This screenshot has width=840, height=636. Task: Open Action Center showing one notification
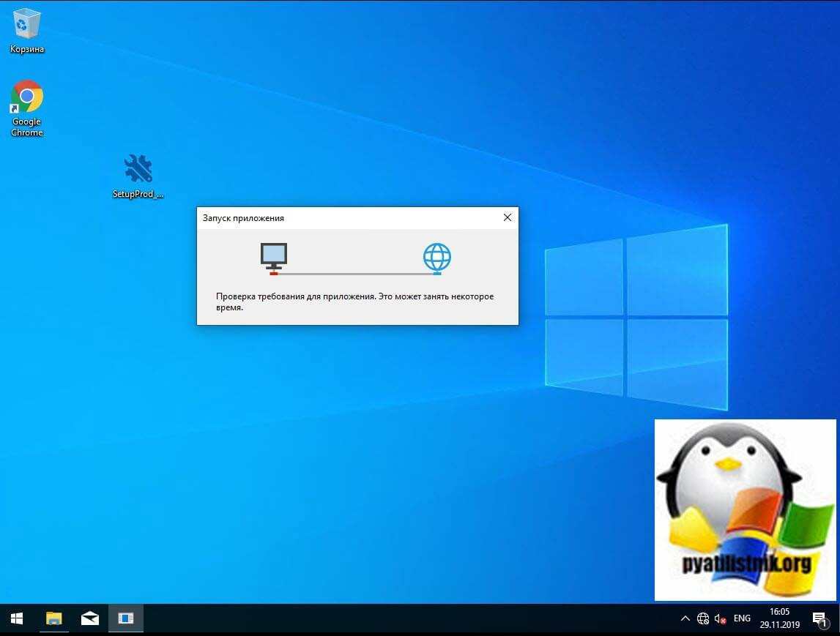[819, 618]
